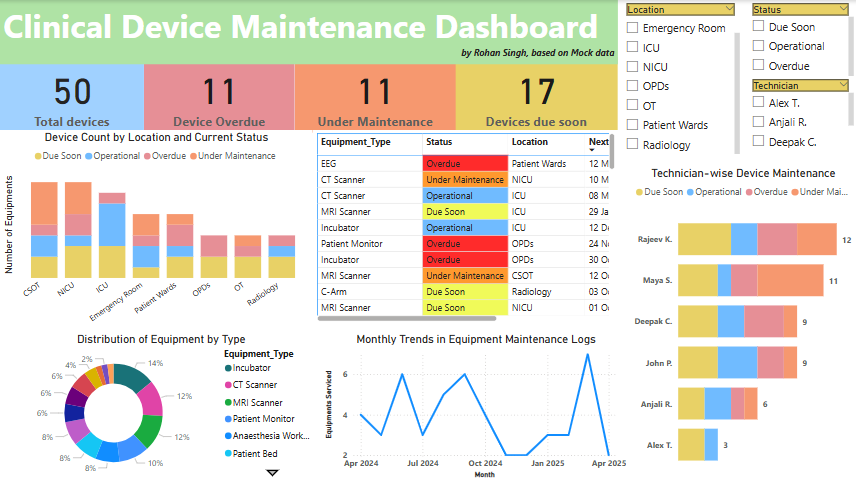Select the Patient Monitor table row
The width and height of the screenshot is (856, 482).
(x=464, y=244)
